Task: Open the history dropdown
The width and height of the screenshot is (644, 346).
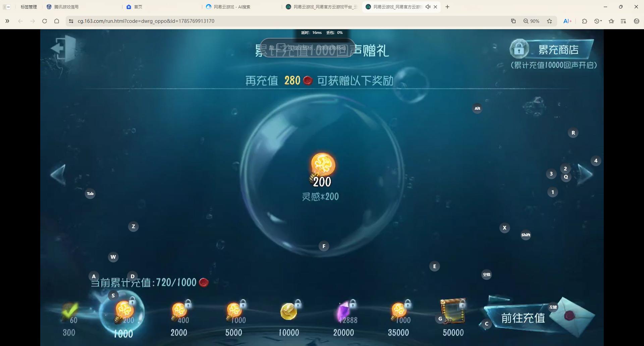Action: pyautogui.click(x=598, y=21)
